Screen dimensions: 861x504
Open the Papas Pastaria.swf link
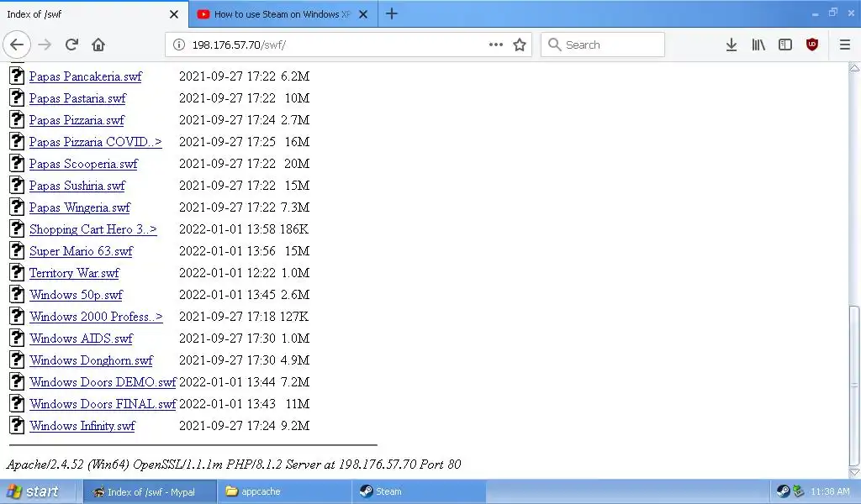[x=77, y=99]
